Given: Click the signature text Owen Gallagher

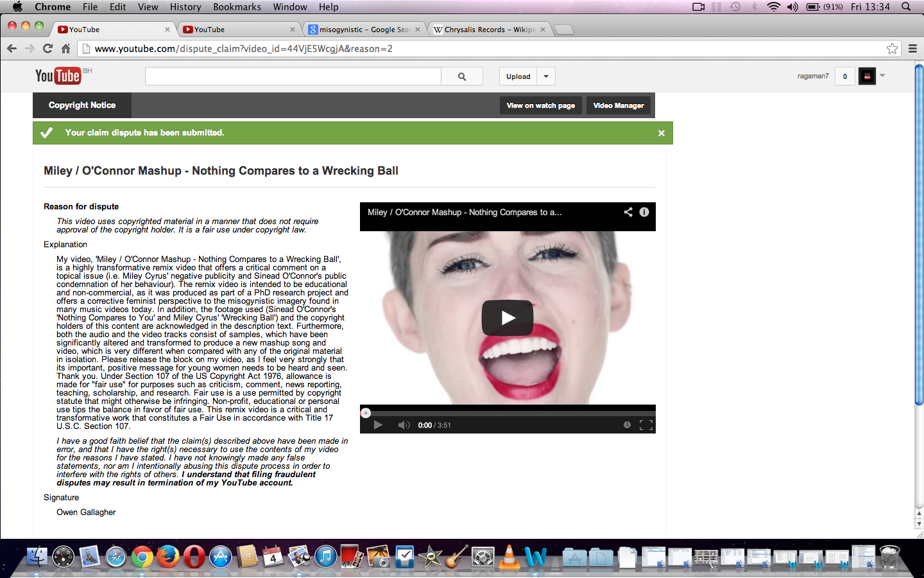Looking at the screenshot, I should (x=86, y=512).
